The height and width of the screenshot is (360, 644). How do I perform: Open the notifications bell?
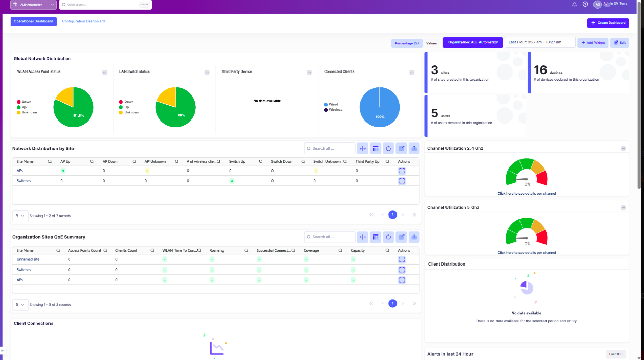click(x=574, y=4)
